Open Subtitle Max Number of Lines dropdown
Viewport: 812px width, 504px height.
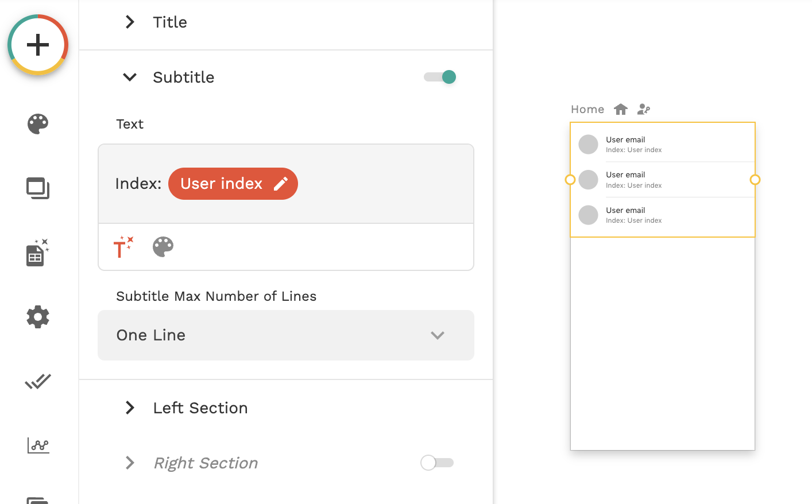point(285,335)
